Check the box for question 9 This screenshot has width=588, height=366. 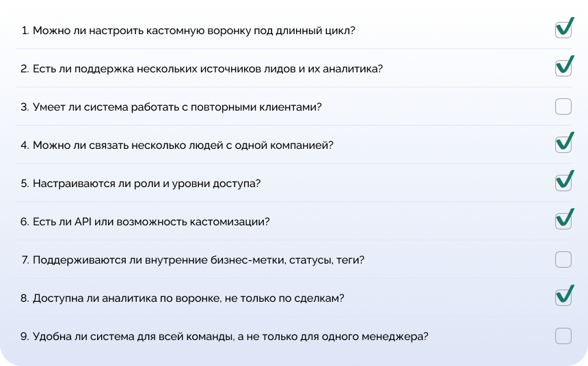(563, 336)
